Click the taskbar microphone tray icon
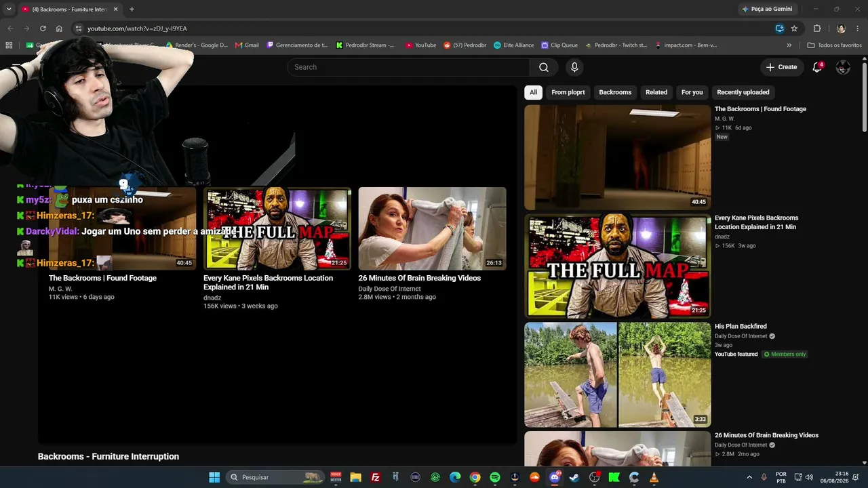Viewport: 868px width, 488px height. pyautogui.click(x=764, y=477)
